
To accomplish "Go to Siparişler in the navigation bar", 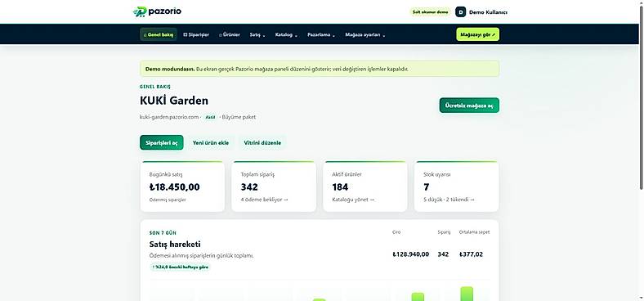I will tap(196, 34).
